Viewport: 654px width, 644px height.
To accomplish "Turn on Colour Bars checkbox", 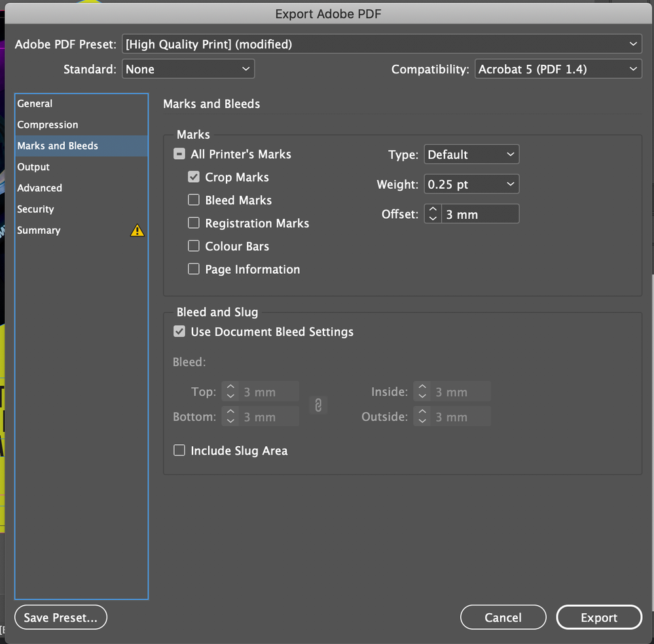I will click(x=194, y=246).
